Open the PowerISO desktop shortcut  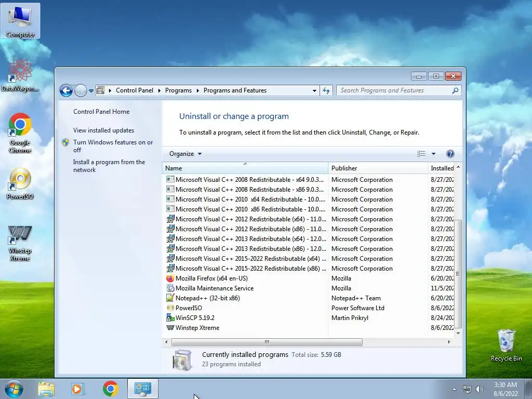(20, 183)
